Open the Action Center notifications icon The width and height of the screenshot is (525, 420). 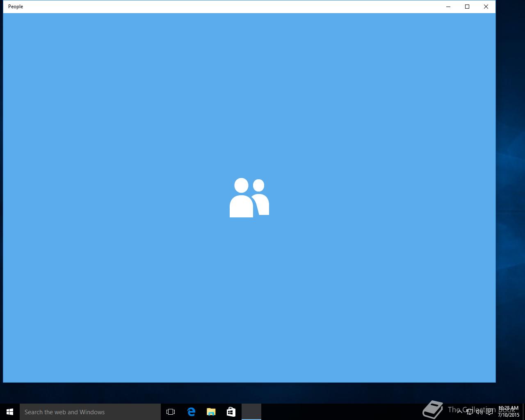pyautogui.click(x=489, y=412)
